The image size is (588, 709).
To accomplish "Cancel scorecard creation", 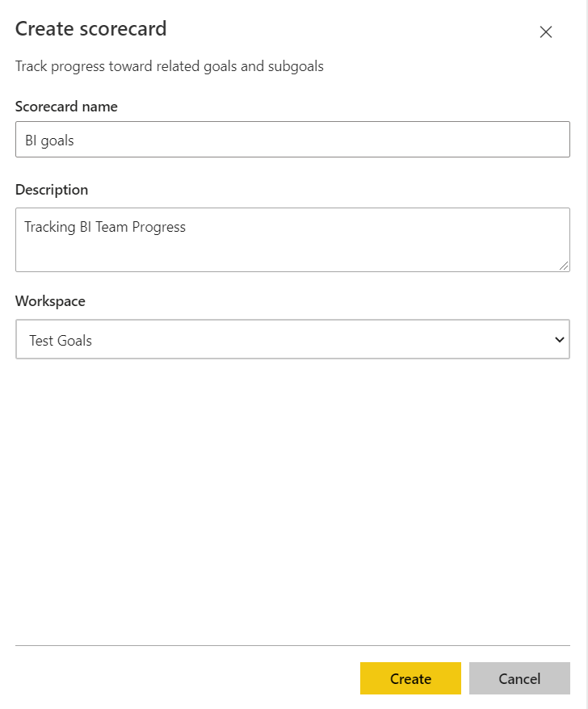I will pos(519,678).
